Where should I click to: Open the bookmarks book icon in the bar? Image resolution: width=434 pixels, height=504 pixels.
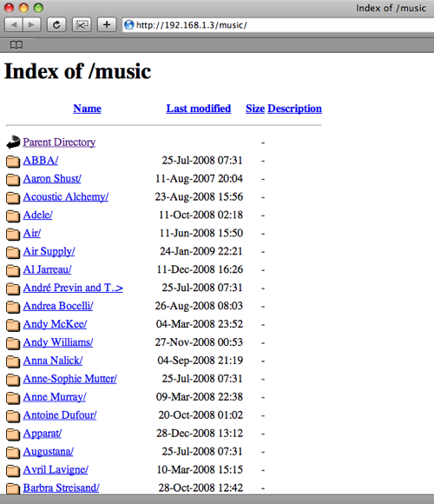click(x=16, y=45)
